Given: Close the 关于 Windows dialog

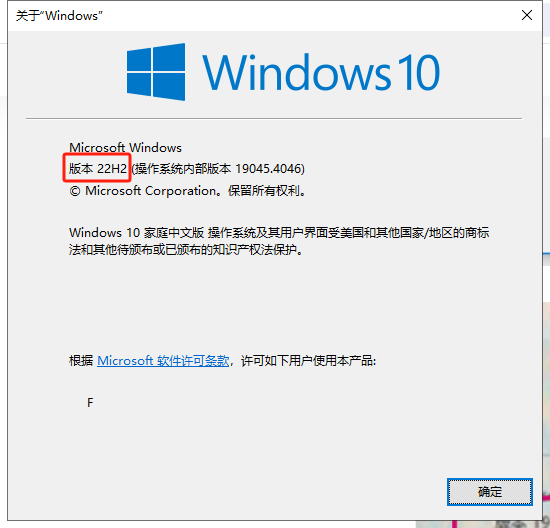Looking at the screenshot, I should tap(526, 15).
